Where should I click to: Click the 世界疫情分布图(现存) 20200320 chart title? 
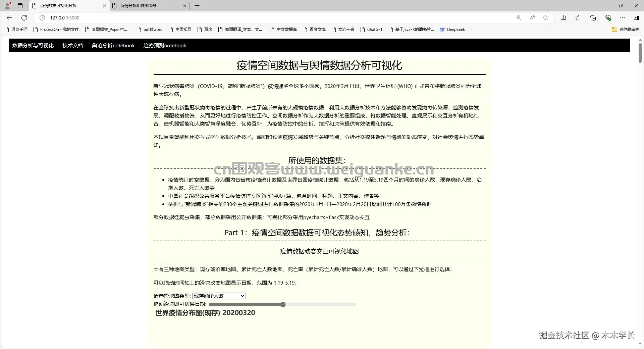point(205,313)
